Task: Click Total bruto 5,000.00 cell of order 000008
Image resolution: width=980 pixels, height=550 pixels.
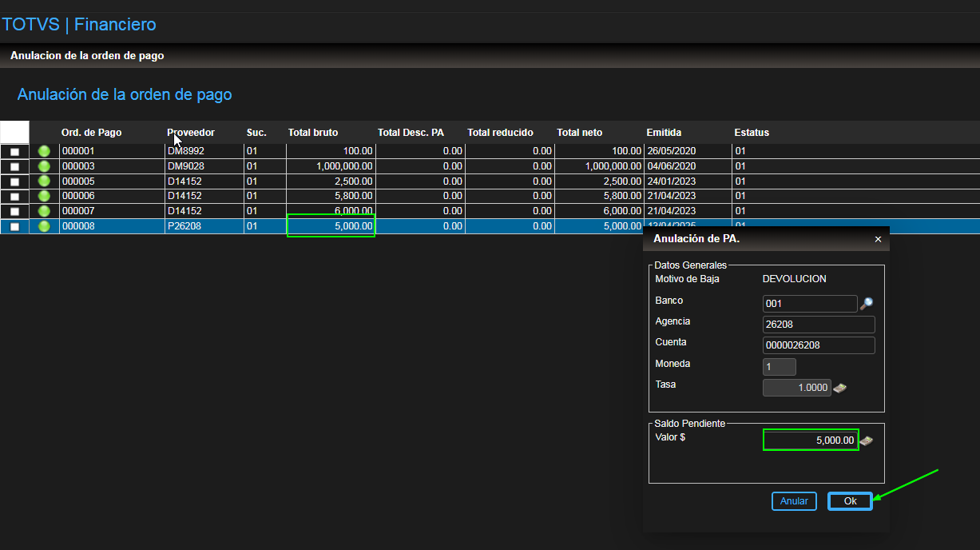Action: [x=331, y=225]
